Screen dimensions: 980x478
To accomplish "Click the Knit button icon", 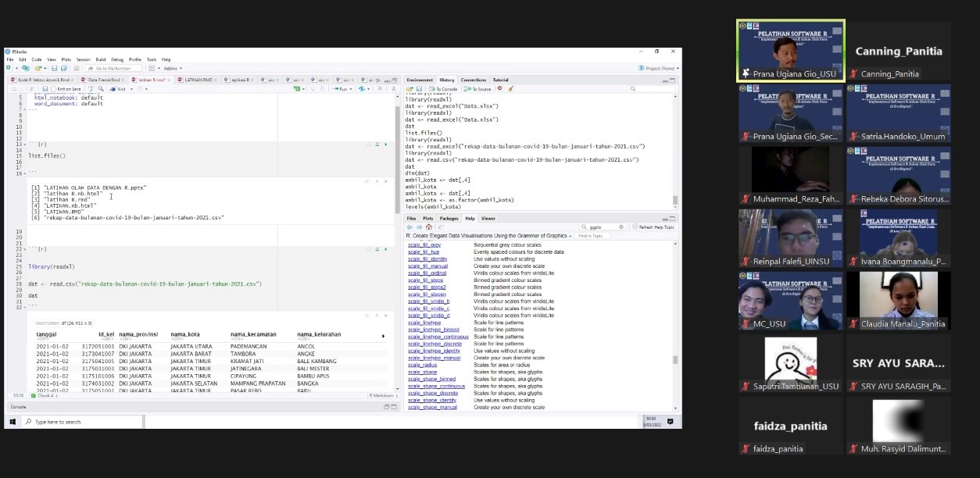I will point(113,89).
